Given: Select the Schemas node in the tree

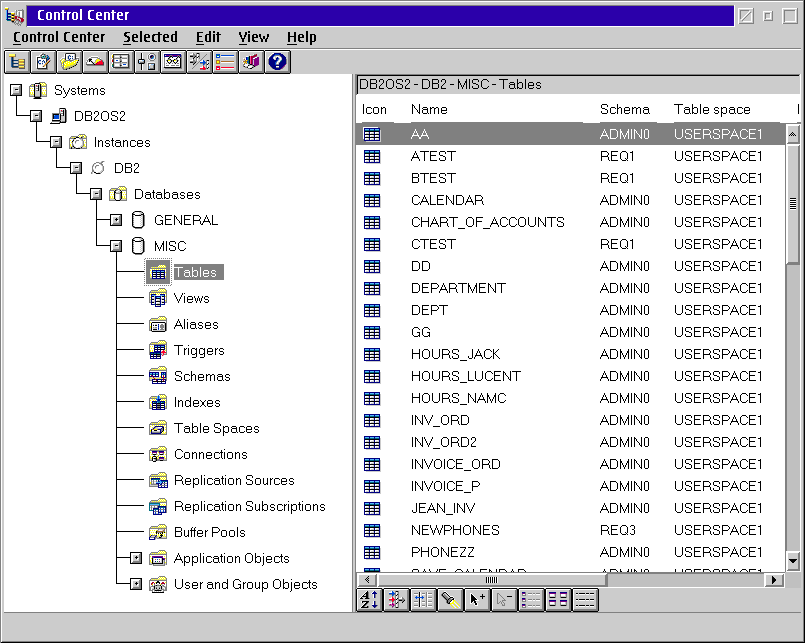Looking at the screenshot, I should [x=202, y=376].
